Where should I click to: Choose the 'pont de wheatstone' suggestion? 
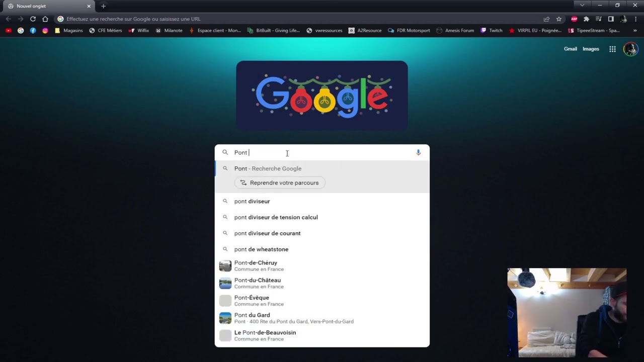(x=322, y=249)
